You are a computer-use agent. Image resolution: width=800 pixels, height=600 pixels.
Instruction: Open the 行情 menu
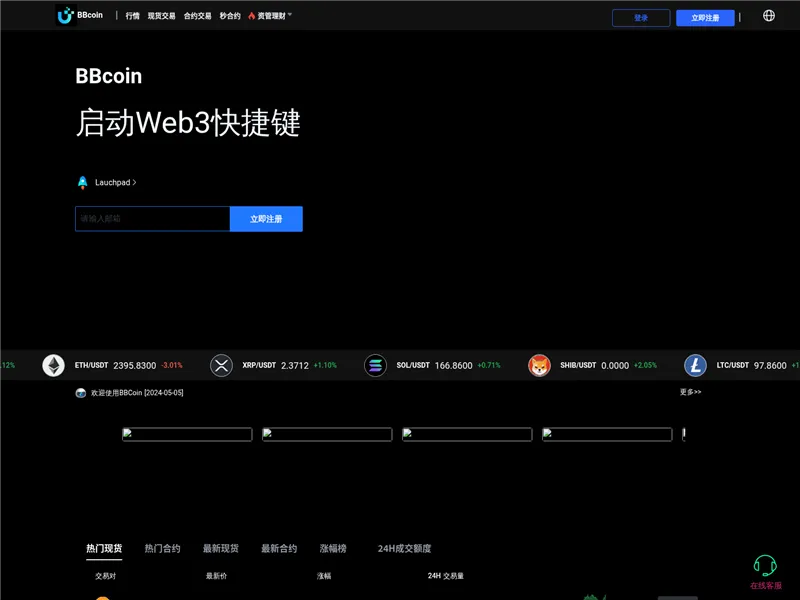pos(133,16)
